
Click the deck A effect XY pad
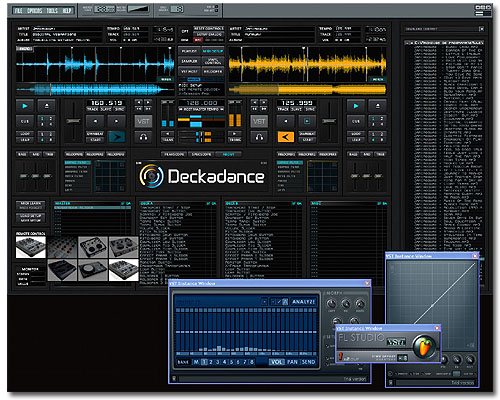click(110, 176)
